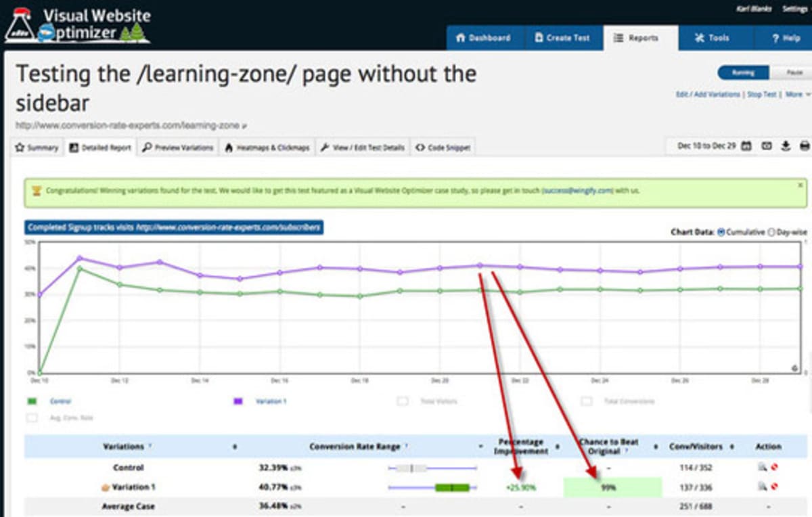Click the preview magnifier icon for Control row

point(763,468)
